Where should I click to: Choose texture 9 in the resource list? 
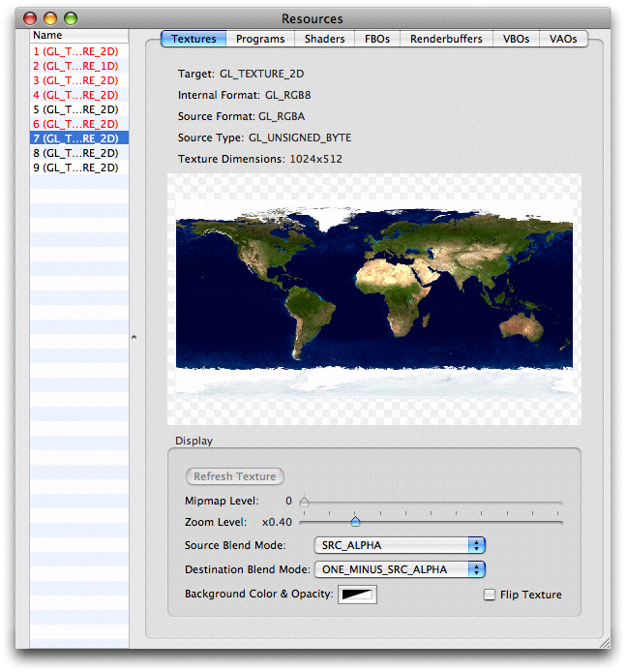click(x=75, y=168)
